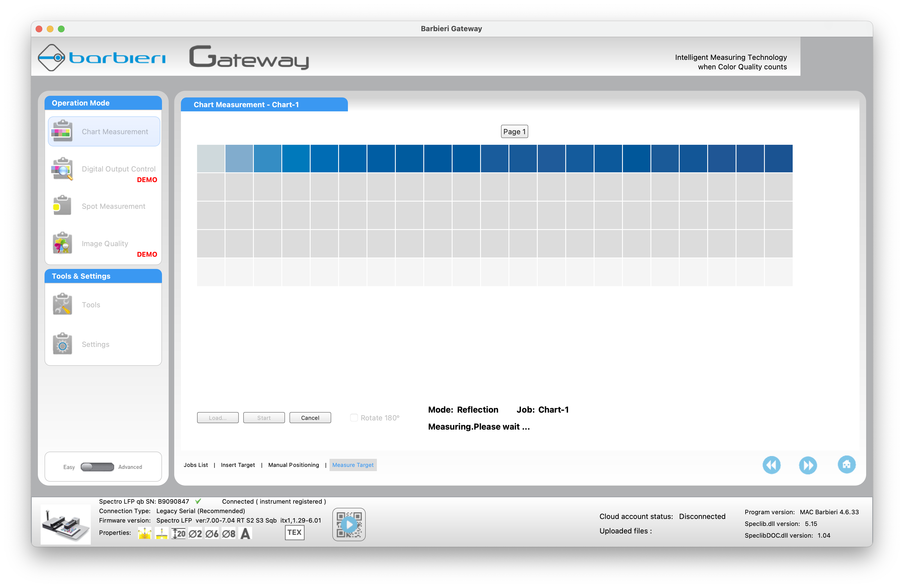Click the blue home round button
Viewport: 904px width, 588px height.
coord(846,465)
